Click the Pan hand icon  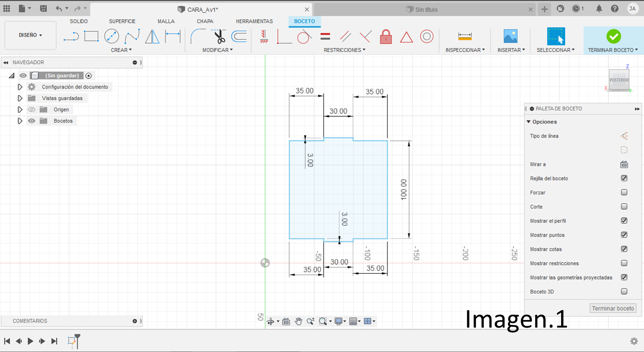pyautogui.click(x=298, y=321)
